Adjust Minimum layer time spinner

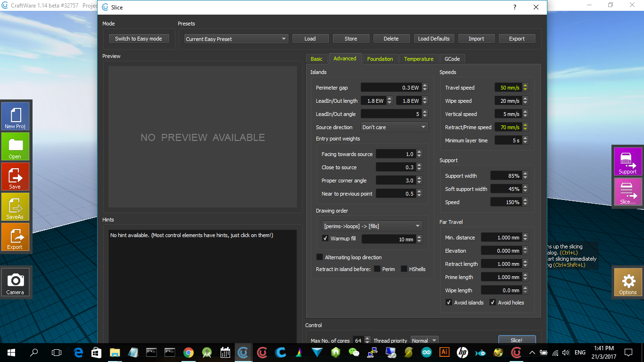525,140
